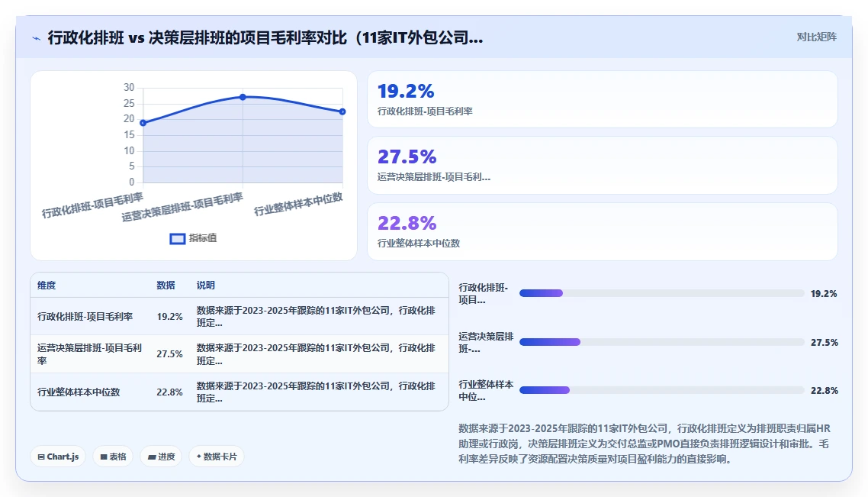Image resolution: width=868 pixels, height=497 pixels.
Task: Click the 行业整体样本中位数 stat card label
Action: (419, 244)
